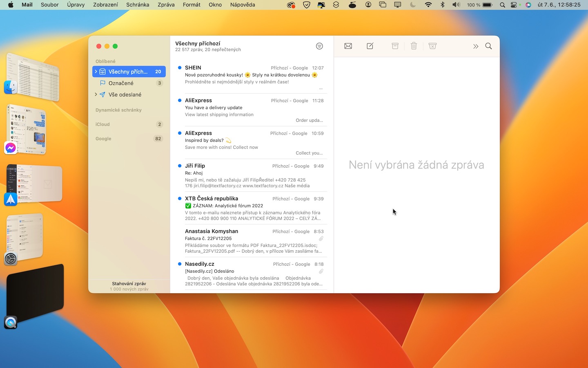This screenshot has width=588, height=368.
Task: Open the Zpráva menu
Action: pyautogui.click(x=166, y=5)
